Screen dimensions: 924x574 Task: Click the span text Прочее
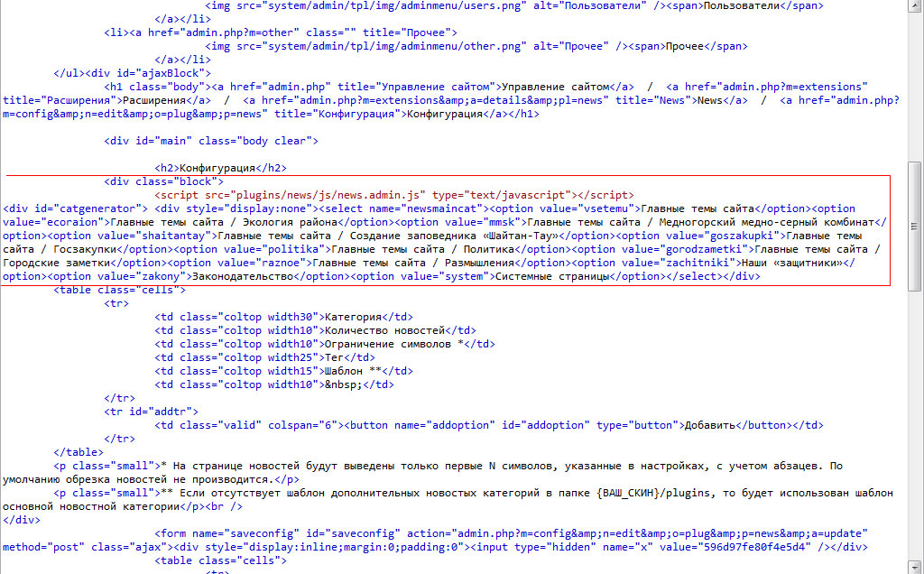click(685, 47)
